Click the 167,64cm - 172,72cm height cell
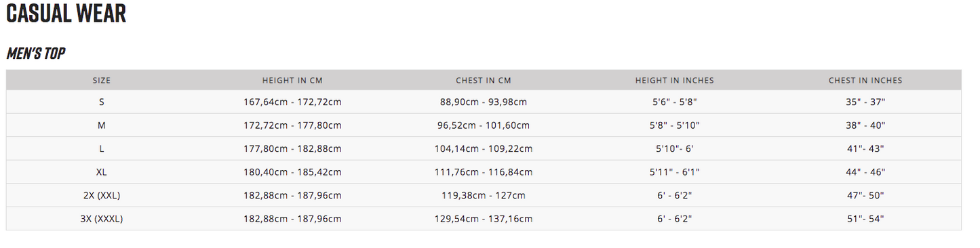980x248 pixels. tap(292, 102)
